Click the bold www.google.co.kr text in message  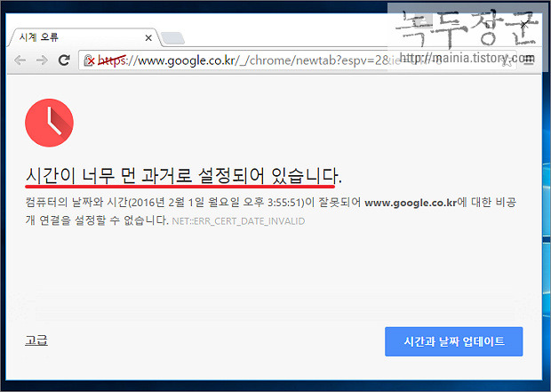[411, 203]
